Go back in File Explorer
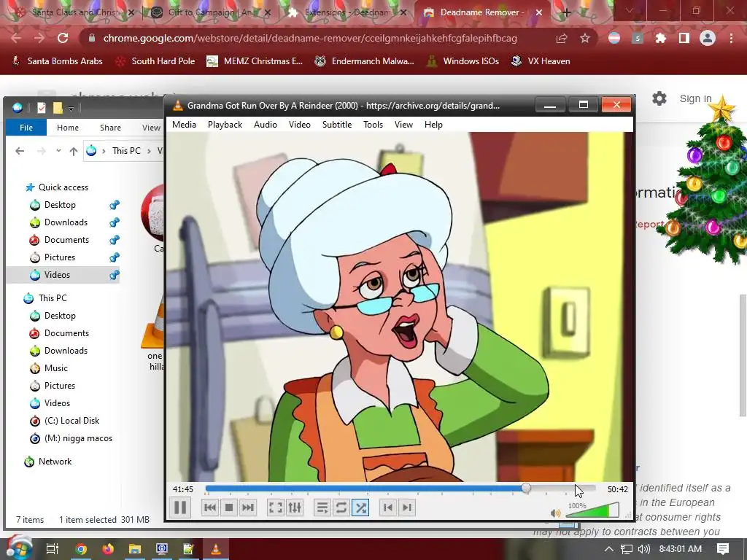Viewport: 747px width, 560px height. 20,151
